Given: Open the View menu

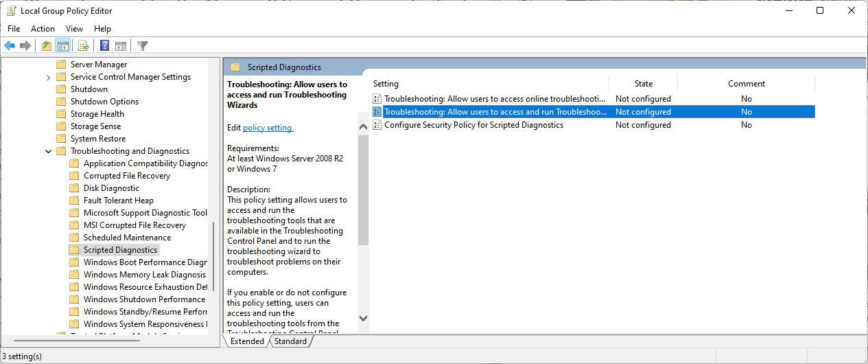Looking at the screenshot, I should pyautogui.click(x=74, y=29).
